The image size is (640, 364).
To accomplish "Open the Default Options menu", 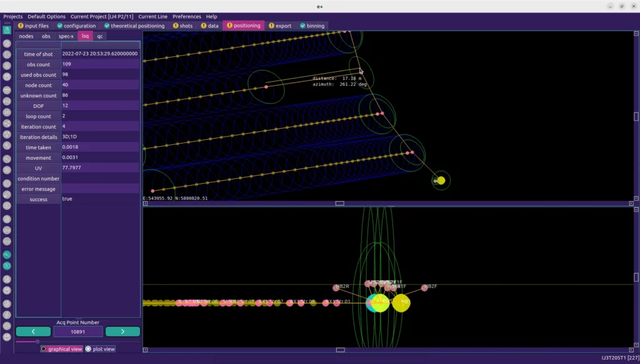I will point(46,17).
